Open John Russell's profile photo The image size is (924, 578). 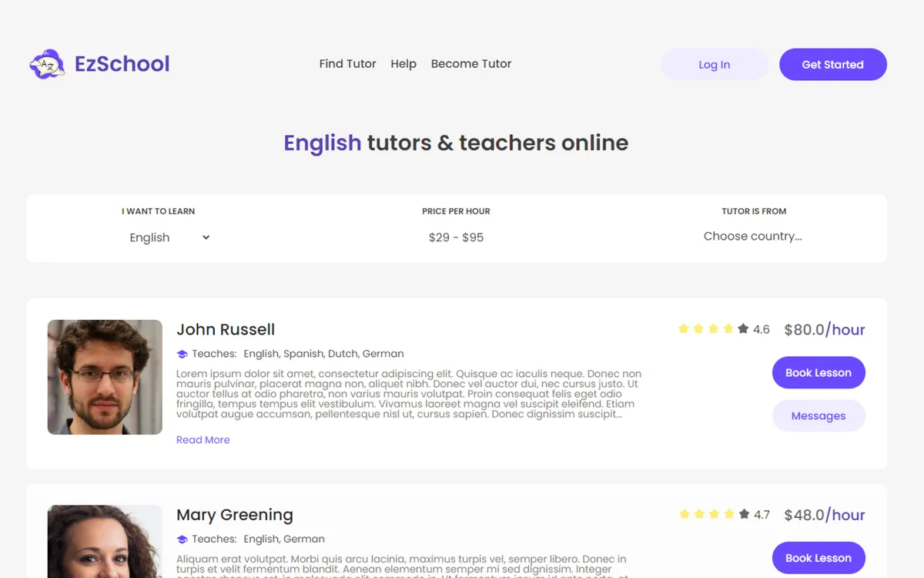pos(105,377)
